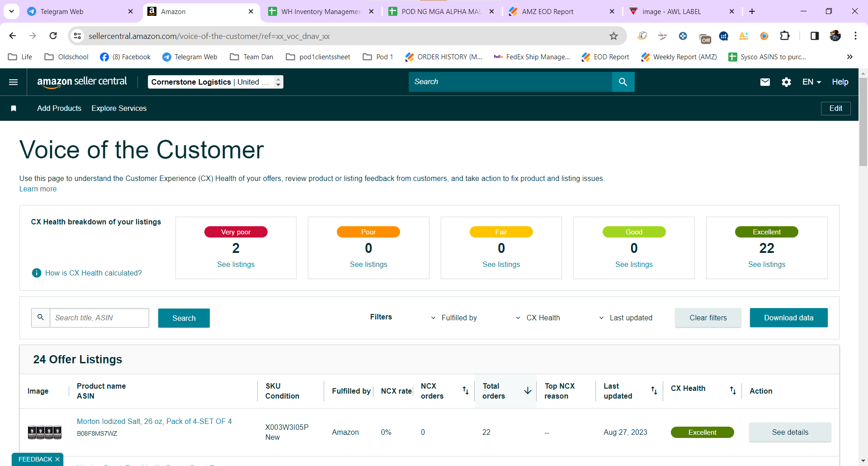Open browser Extensions puzzle icon
Viewport: 868px width, 466px height.
[x=785, y=36]
